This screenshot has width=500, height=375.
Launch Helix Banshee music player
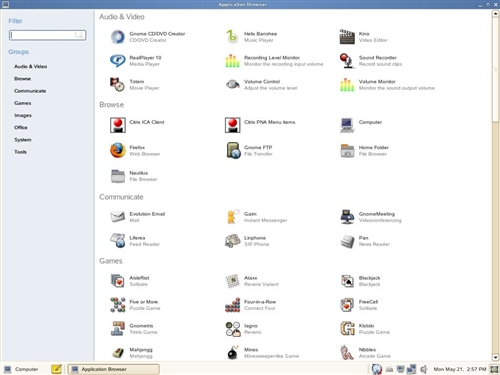pos(232,37)
